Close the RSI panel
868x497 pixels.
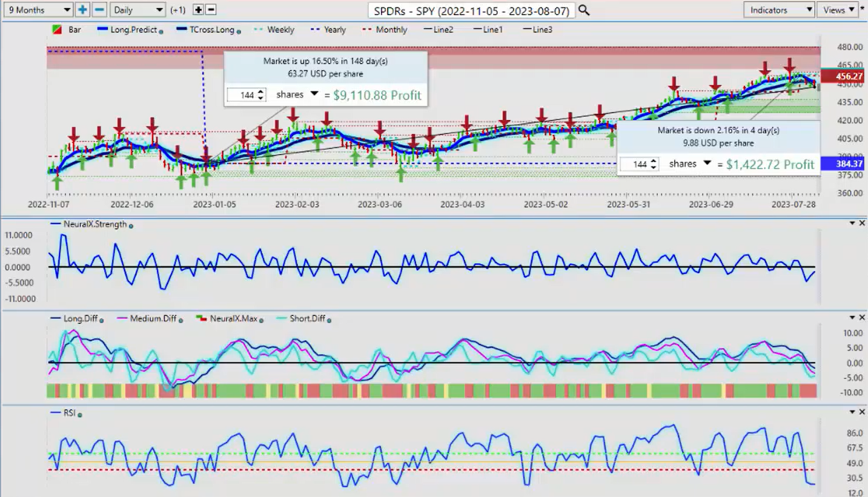point(862,412)
